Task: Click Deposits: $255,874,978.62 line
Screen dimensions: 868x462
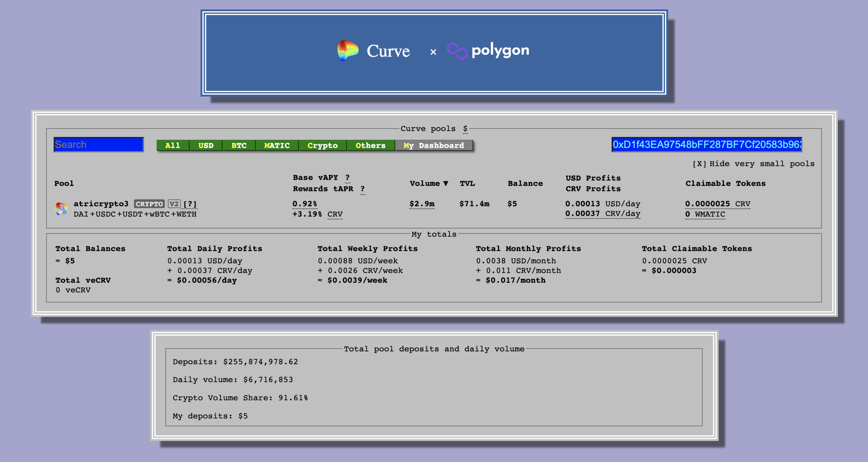Action: point(235,362)
